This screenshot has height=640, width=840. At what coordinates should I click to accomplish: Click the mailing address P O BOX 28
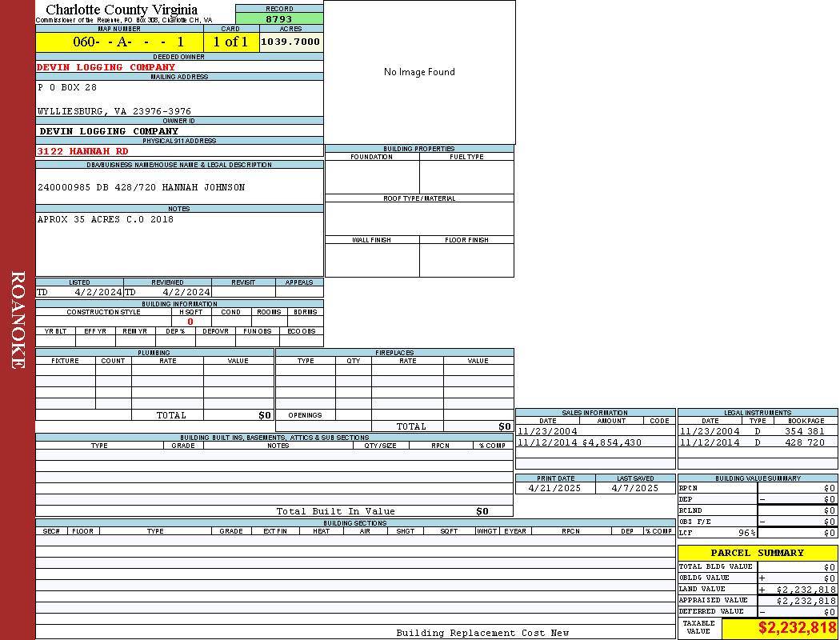(x=67, y=87)
